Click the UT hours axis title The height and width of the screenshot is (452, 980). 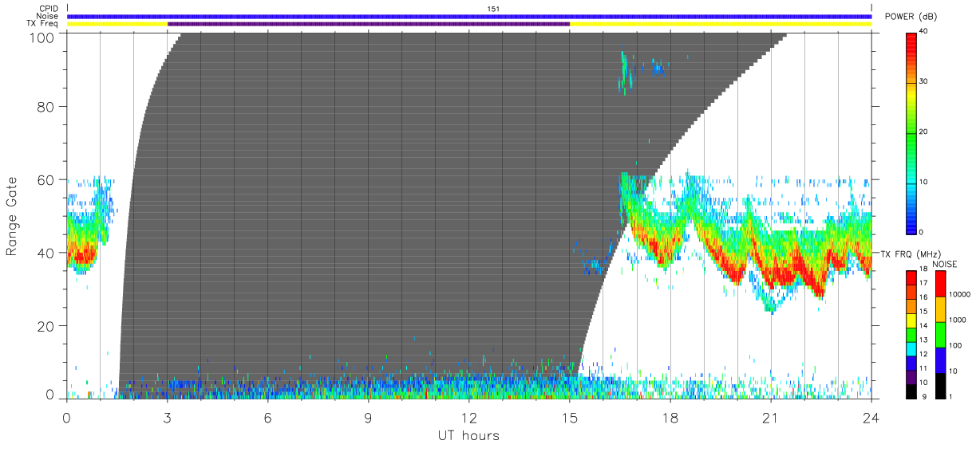click(x=468, y=435)
